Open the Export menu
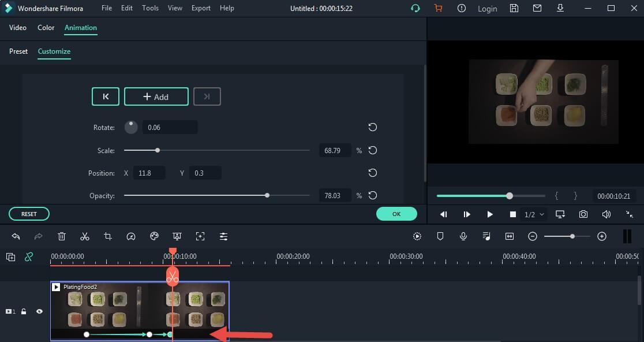Image resolution: width=644 pixels, height=342 pixels. pyautogui.click(x=201, y=8)
